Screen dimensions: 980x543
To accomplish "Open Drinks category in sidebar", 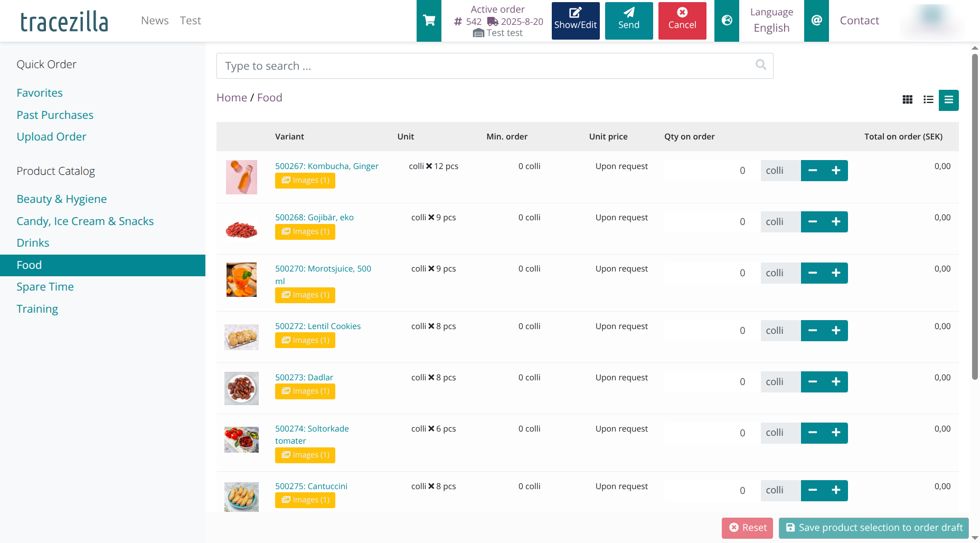I will click(x=33, y=243).
